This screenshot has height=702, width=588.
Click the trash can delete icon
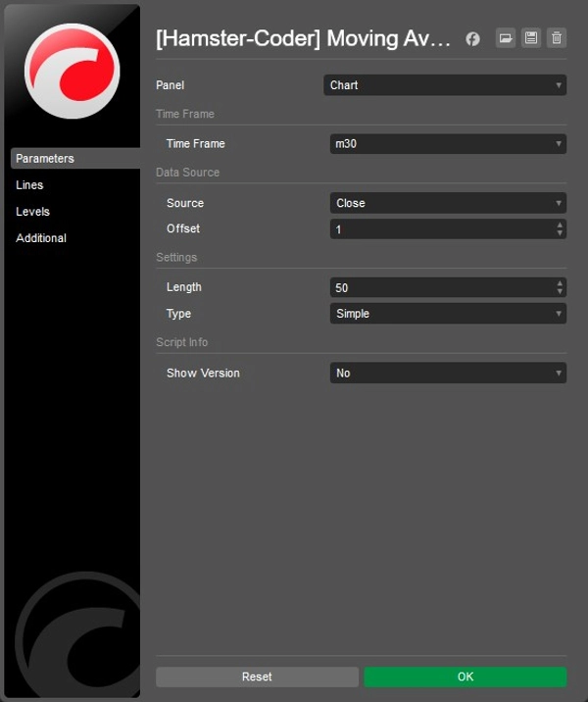coord(557,38)
